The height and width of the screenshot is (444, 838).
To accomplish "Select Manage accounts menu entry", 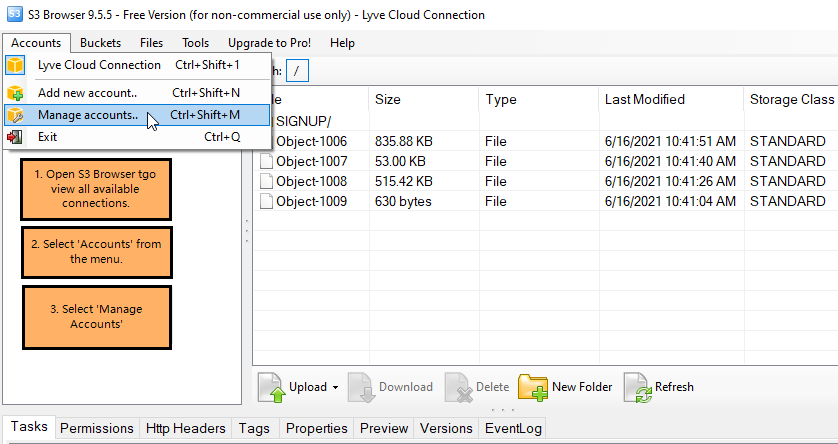I will (88, 115).
